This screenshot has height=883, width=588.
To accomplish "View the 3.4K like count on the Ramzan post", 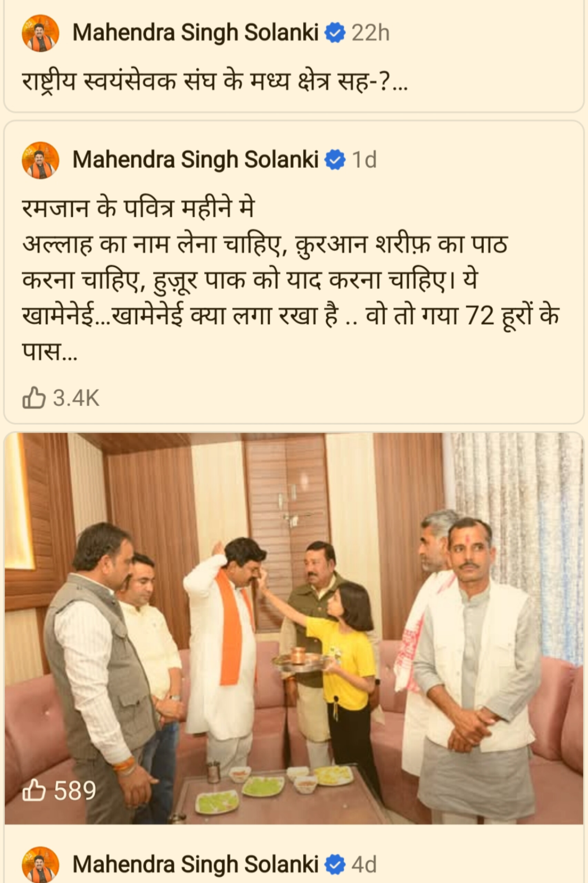I will 76,398.
